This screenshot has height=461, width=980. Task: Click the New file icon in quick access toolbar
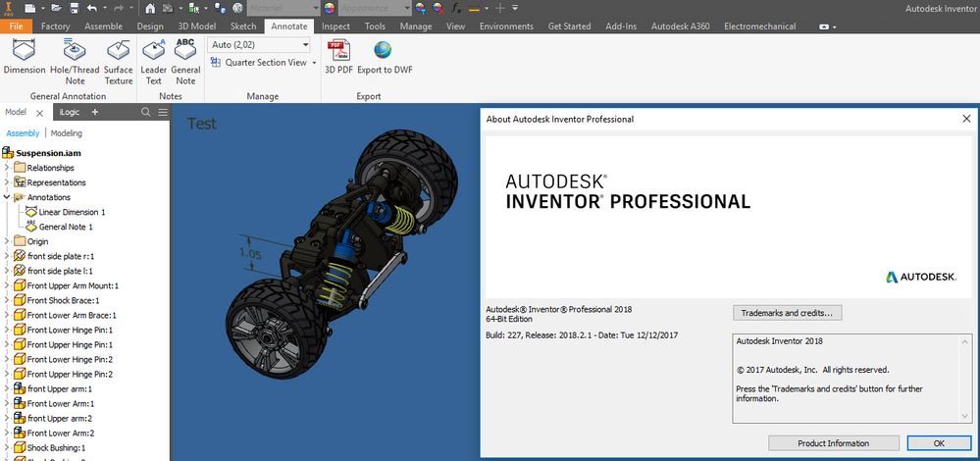click(x=30, y=8)
